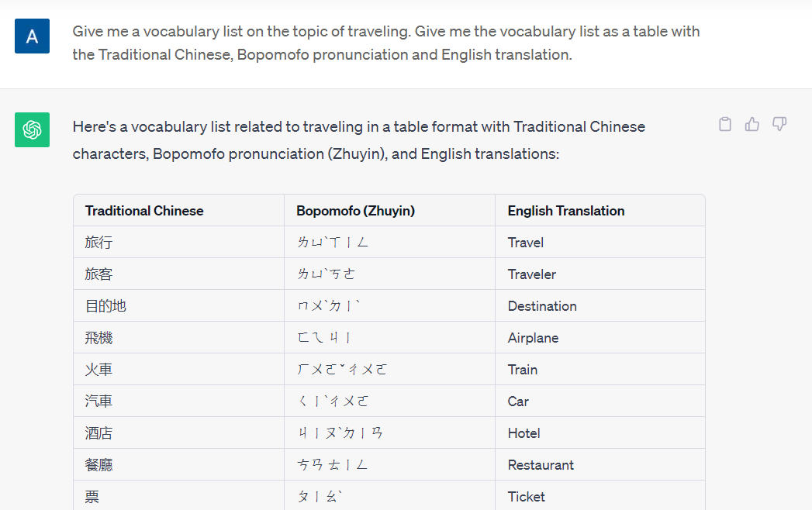This screenshot has height=510, width=812.
Task: Select the Traditional Chinese column header
Action: (x=144, y=210)
